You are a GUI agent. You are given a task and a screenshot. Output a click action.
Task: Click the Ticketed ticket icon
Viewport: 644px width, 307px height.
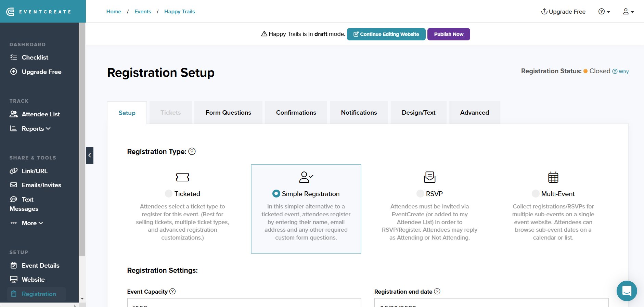pyautogui.click(x=182, y=177)
